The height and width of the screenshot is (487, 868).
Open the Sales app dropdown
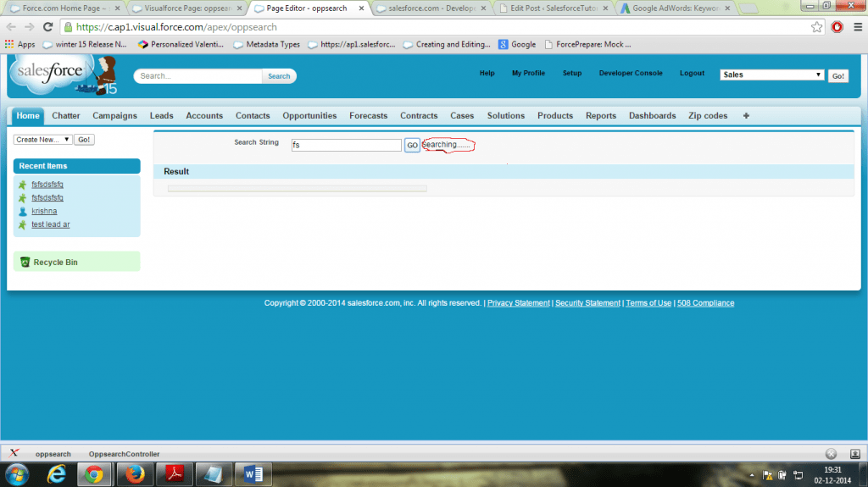click(x=771, y=75)
